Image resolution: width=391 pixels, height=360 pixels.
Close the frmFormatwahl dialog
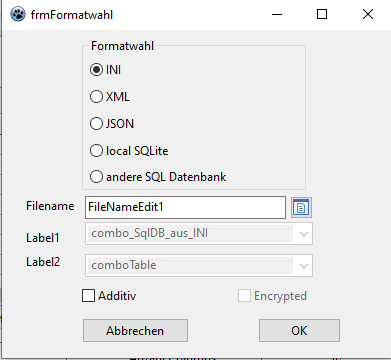coord(368,14)
